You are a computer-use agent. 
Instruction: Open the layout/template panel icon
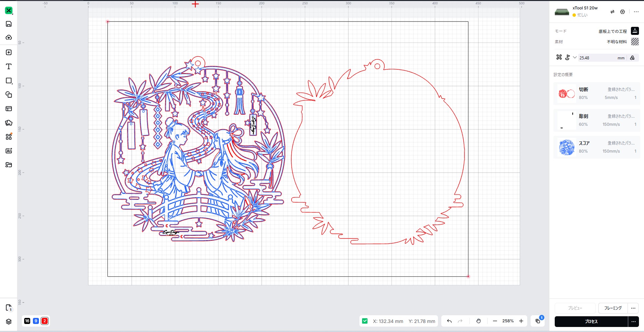pos(9,109)
